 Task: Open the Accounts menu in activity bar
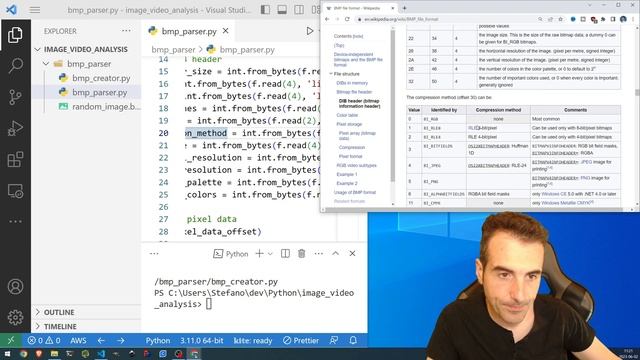[x=15, y=287]
